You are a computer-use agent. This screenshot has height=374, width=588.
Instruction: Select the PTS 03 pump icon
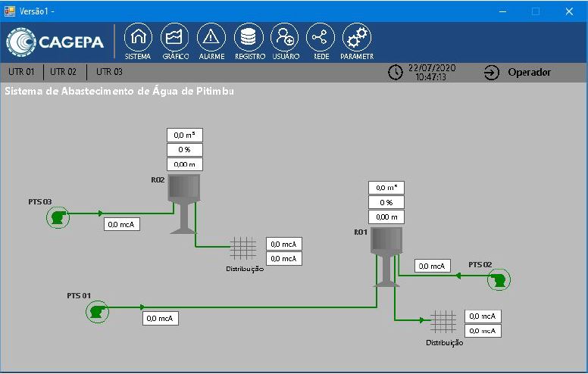(58, 218)
